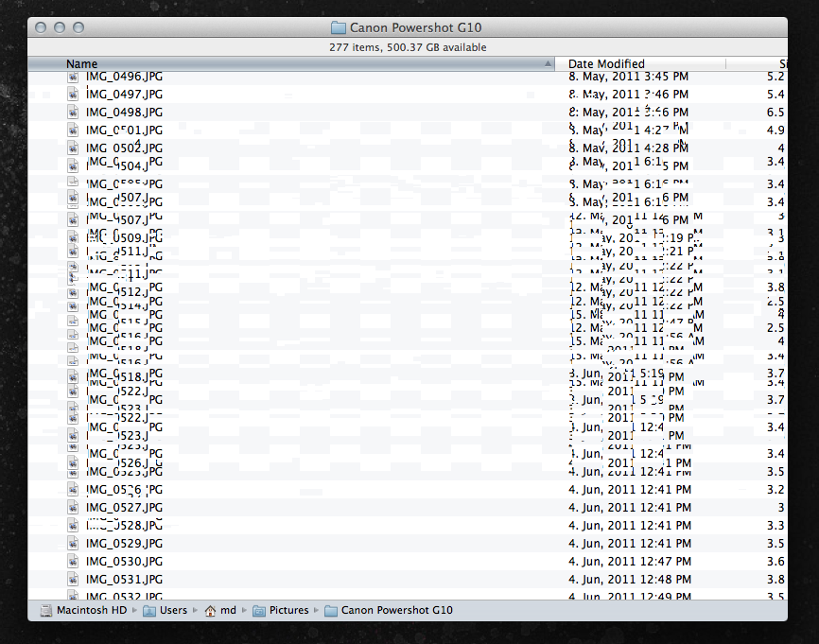Click the title bar folder proxy icon
The image size is (819, 644).
click(339, 27)
